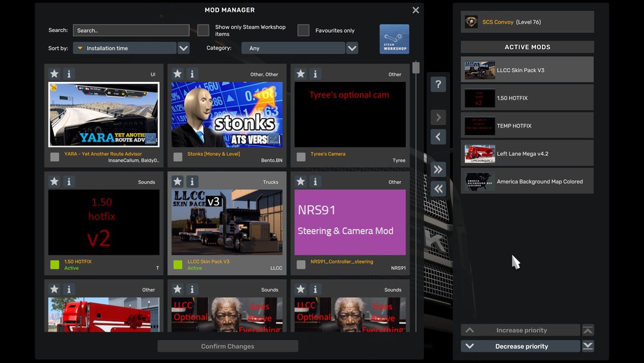Click single left arrow to deactivate mod
Viewport: 644px width, 363px height.
pyautogui.click(x=438, y=137)
